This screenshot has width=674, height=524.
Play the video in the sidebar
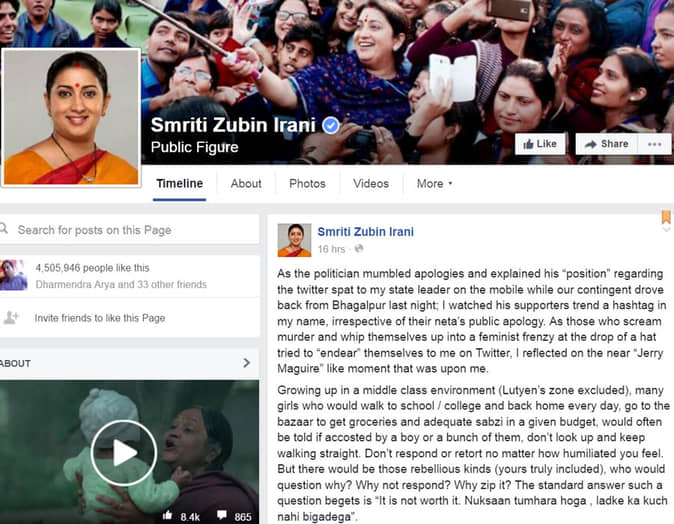[124, 452]
